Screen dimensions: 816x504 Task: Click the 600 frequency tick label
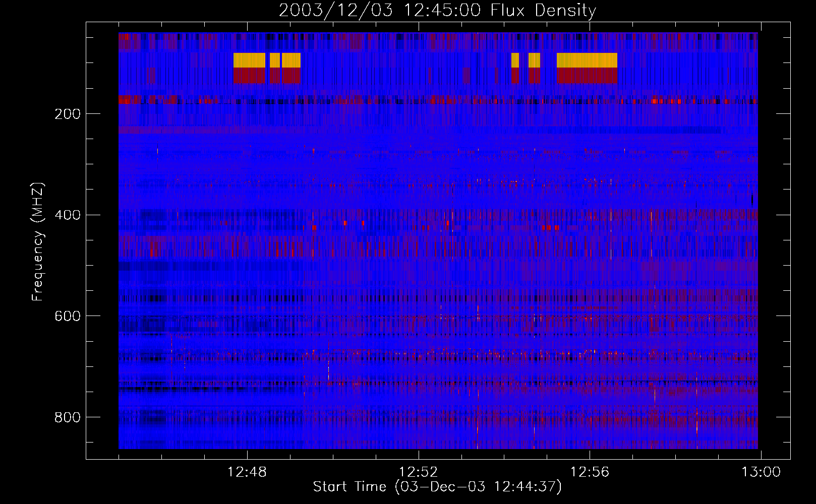pos(68,316)
